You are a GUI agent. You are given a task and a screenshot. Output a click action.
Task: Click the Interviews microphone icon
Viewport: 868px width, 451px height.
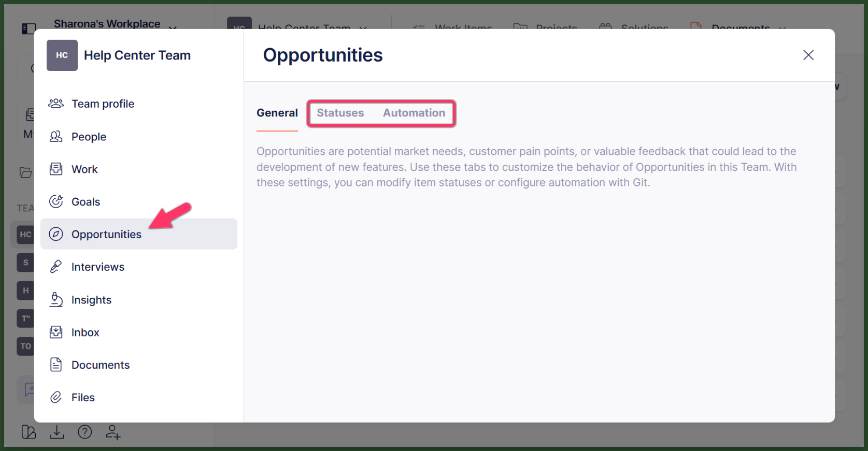(56, 267)
